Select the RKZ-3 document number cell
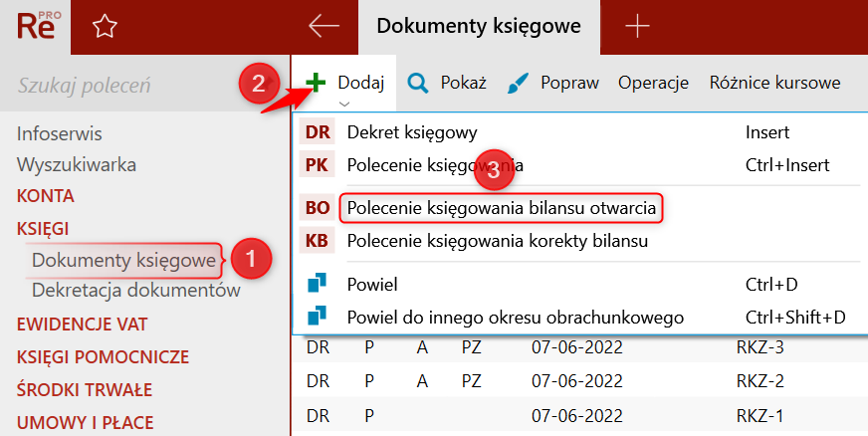 pos(760,347)
